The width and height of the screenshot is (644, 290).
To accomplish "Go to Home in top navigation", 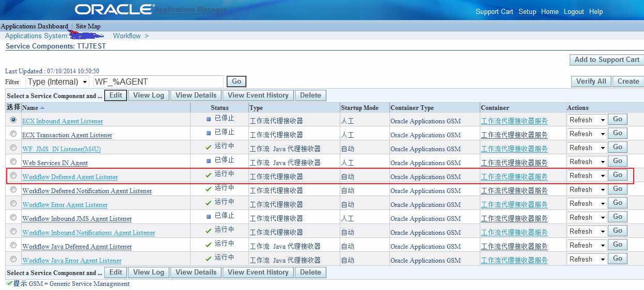I will (x=550, y=11).
